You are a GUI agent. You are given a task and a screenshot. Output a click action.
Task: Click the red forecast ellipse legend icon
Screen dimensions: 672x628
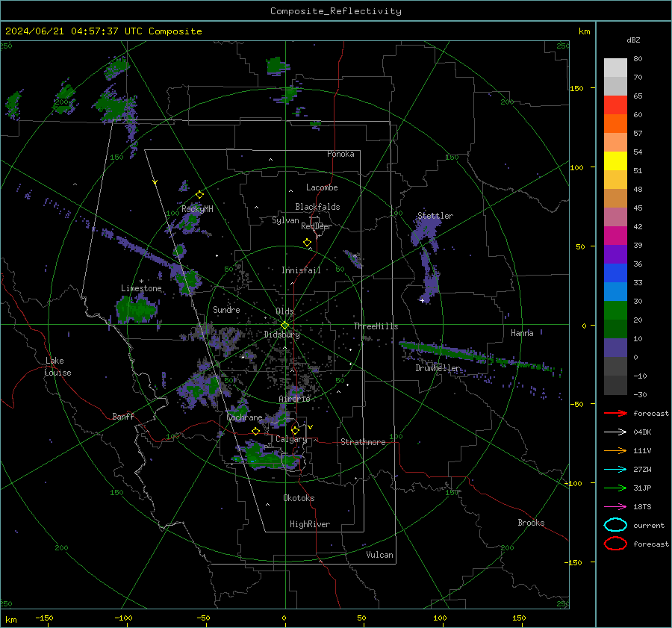pos(615,544)
